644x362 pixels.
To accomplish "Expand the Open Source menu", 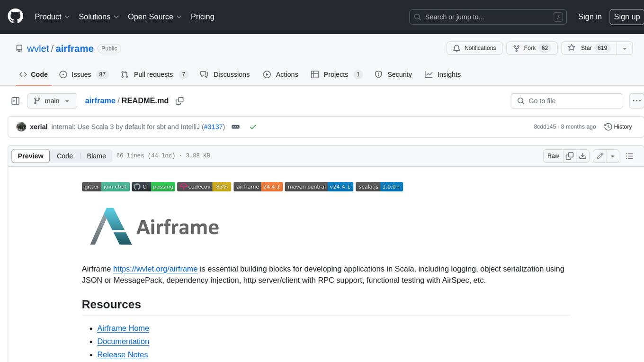I will 155,17.
